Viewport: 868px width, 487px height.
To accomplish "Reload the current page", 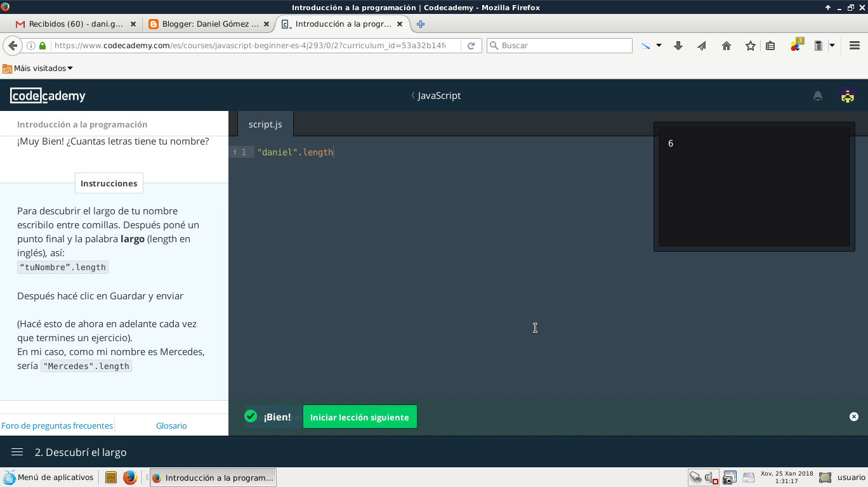I will (x=471, y=46).
